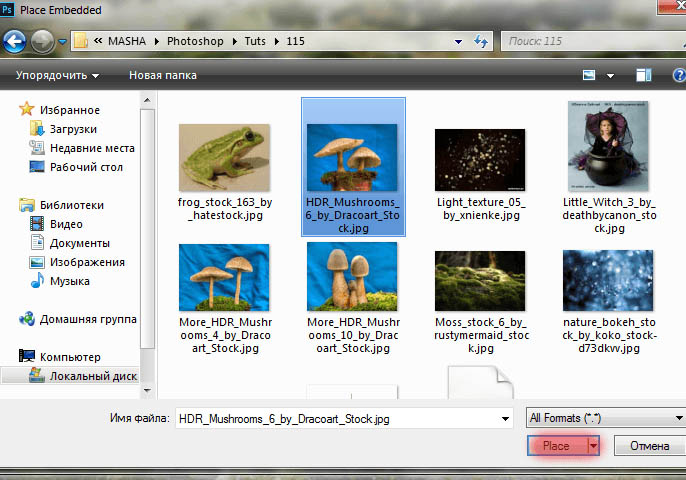The image size is (686, 480).
Task: Click sidebar scrollbar up arrow
Action: (147, 101)
